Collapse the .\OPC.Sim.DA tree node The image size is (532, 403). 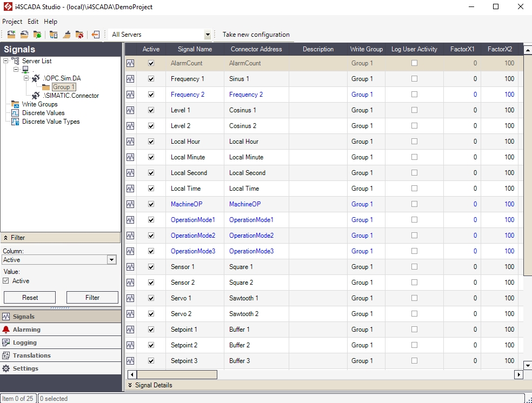(x=26, y=78)
